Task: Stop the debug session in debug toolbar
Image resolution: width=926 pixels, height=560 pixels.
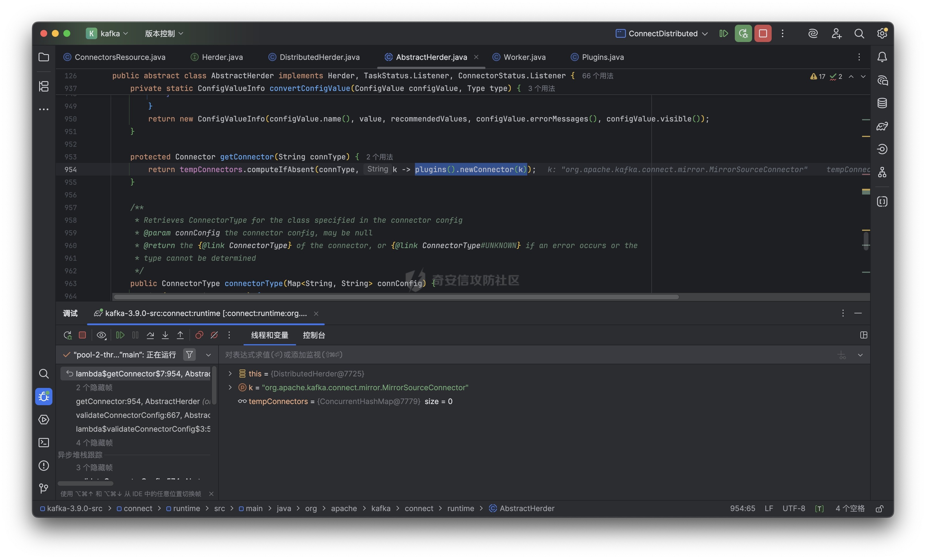Action: click(82, 335)
